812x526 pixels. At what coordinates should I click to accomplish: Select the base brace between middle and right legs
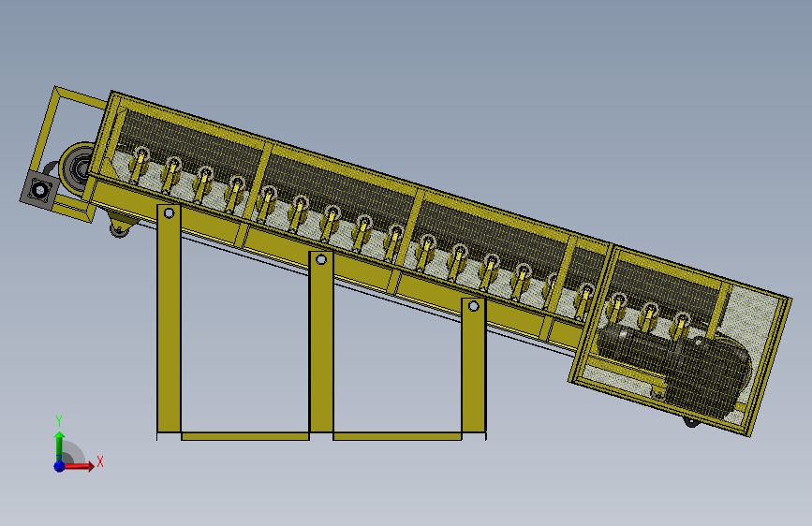click(x=397, y=436)
